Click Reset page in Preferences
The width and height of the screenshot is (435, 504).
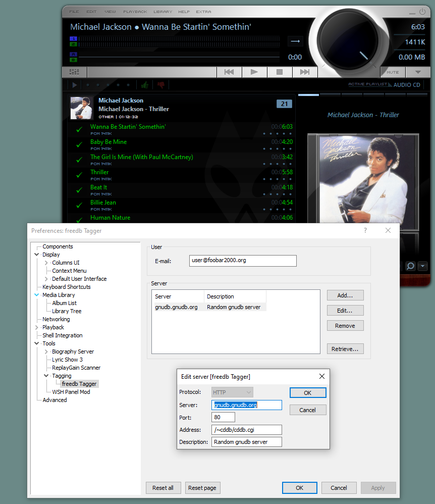pos(202,488)
